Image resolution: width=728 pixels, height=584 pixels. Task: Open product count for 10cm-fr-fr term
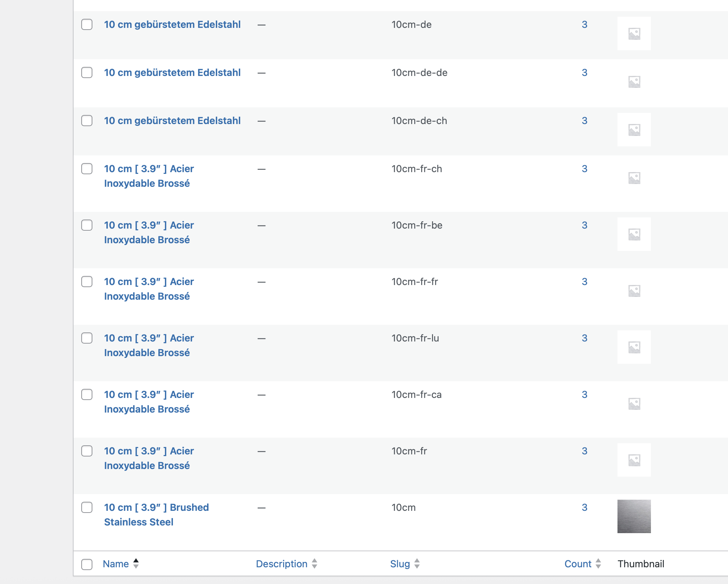point(584,282)
